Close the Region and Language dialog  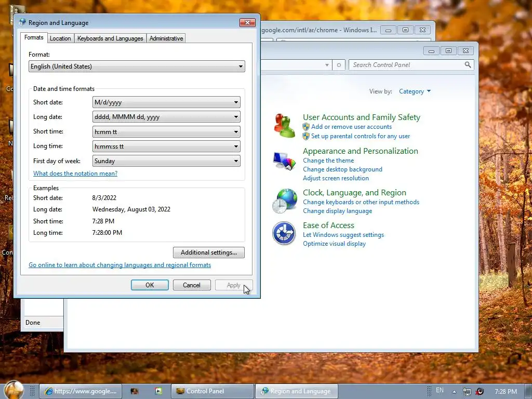pos(247,22)
